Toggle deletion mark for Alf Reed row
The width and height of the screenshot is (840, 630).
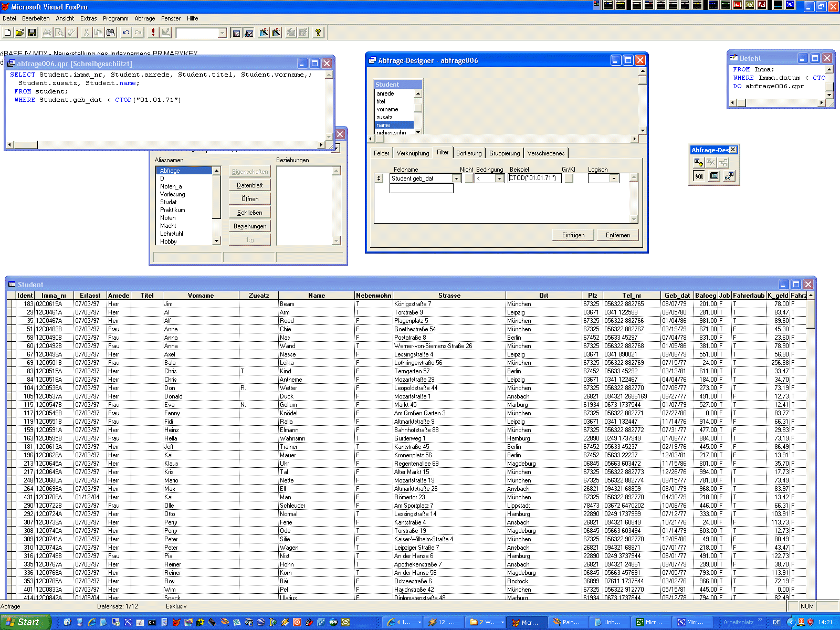click(x=14, y=321)
